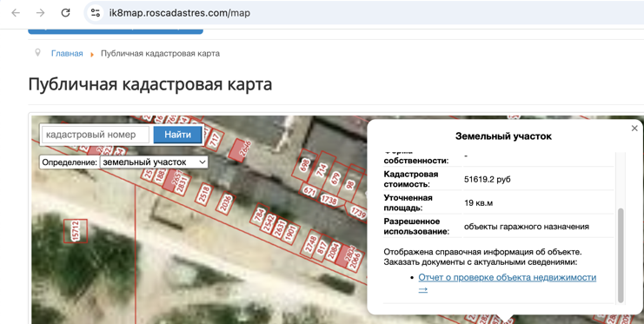Select parcel 2631 on the map
This screenshot has width=644, height=324.
coord(280,228)
